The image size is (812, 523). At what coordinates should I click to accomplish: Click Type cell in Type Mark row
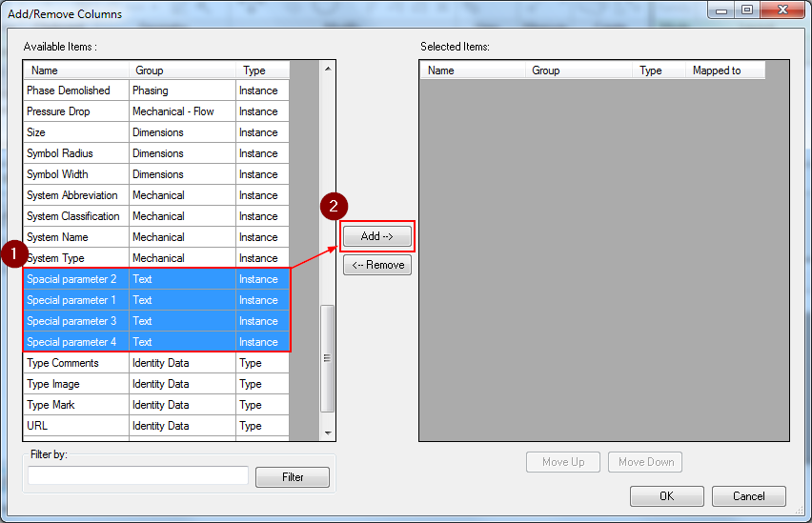[262, 405]
